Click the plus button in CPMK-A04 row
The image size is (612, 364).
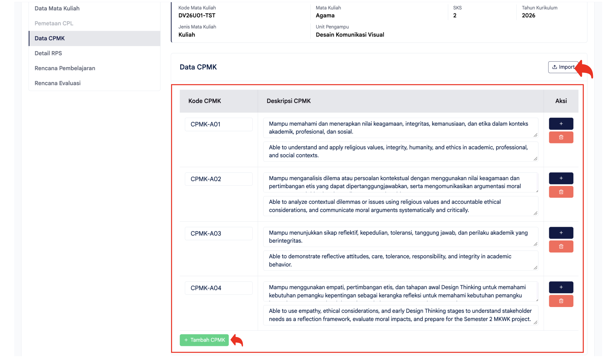(561, 287)
